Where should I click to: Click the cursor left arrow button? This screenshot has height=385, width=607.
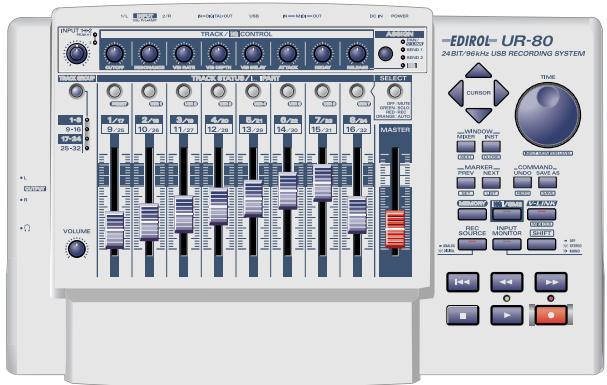[456, 93]
